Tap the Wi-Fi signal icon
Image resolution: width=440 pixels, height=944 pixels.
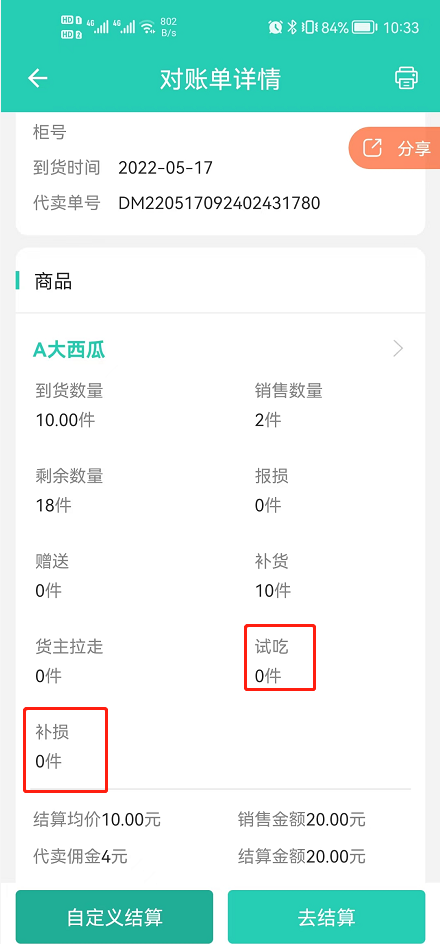147,27
